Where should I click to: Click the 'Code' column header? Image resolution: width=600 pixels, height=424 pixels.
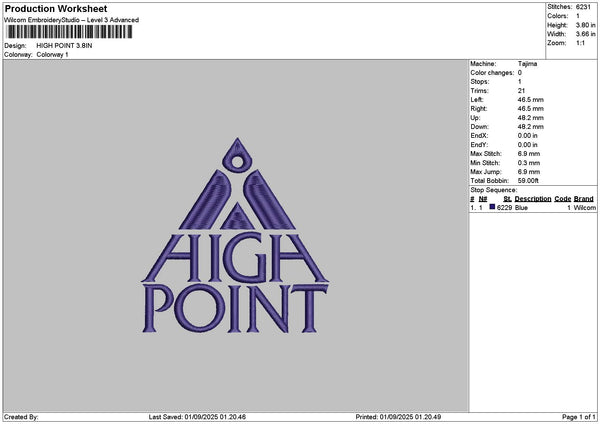562,199
